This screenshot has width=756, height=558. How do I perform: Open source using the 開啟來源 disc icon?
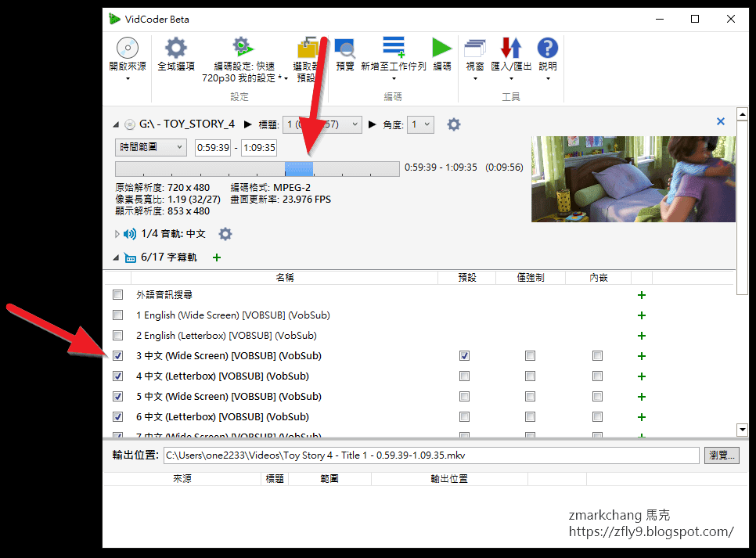pos(126,49)
